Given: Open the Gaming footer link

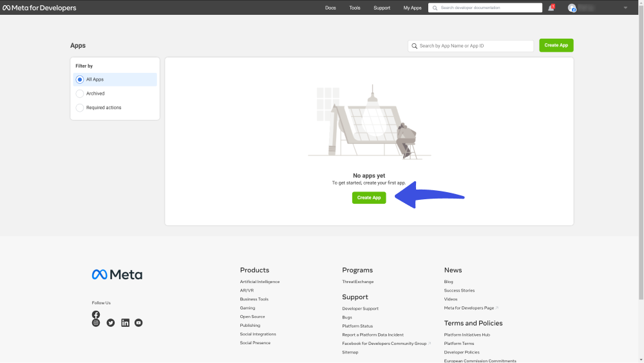Looking at the screenshot, I should tap(247, 308).
